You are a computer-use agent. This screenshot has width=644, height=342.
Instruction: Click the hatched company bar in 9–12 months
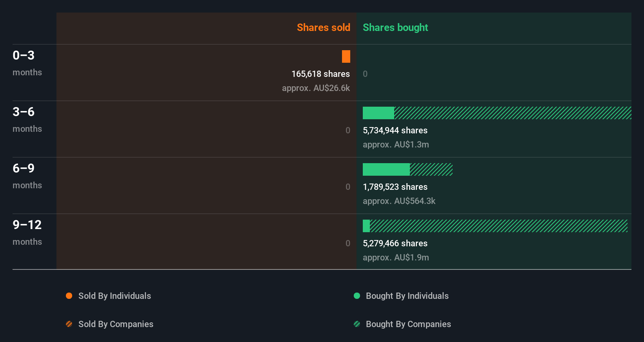tap(498, 226)
